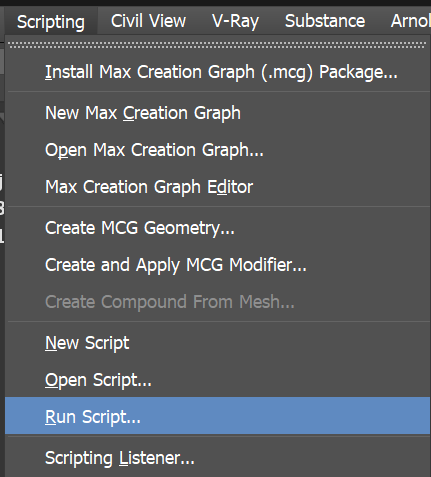Click Run Script menu entry

click(218, 416)
